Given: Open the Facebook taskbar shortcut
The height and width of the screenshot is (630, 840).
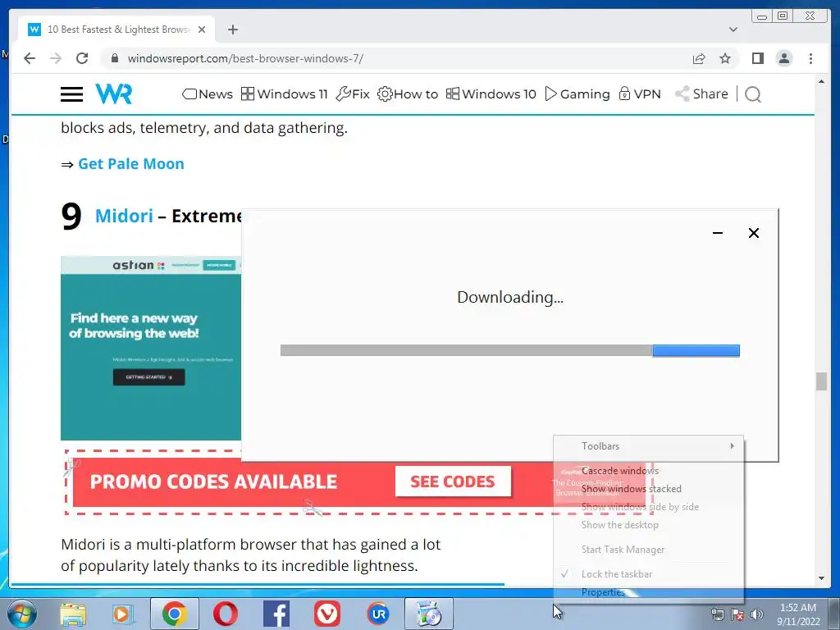Looking at the screenshot, I should 276,614.
